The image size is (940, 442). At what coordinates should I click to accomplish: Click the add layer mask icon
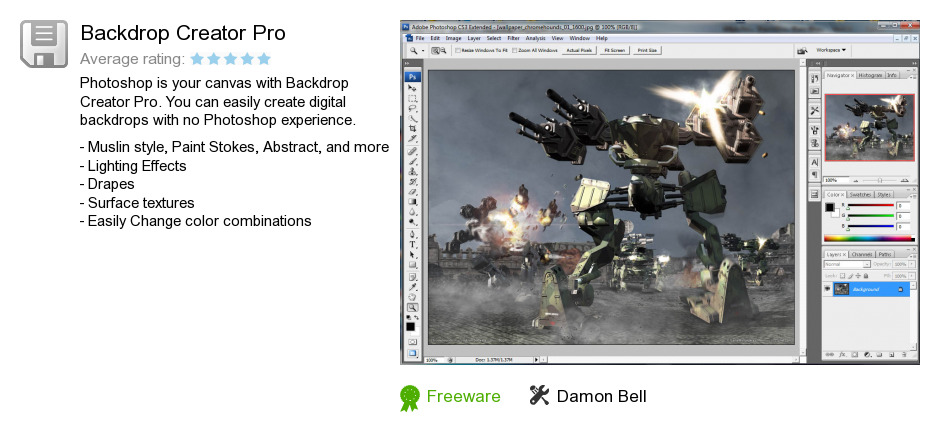click(x=855, y=354)
